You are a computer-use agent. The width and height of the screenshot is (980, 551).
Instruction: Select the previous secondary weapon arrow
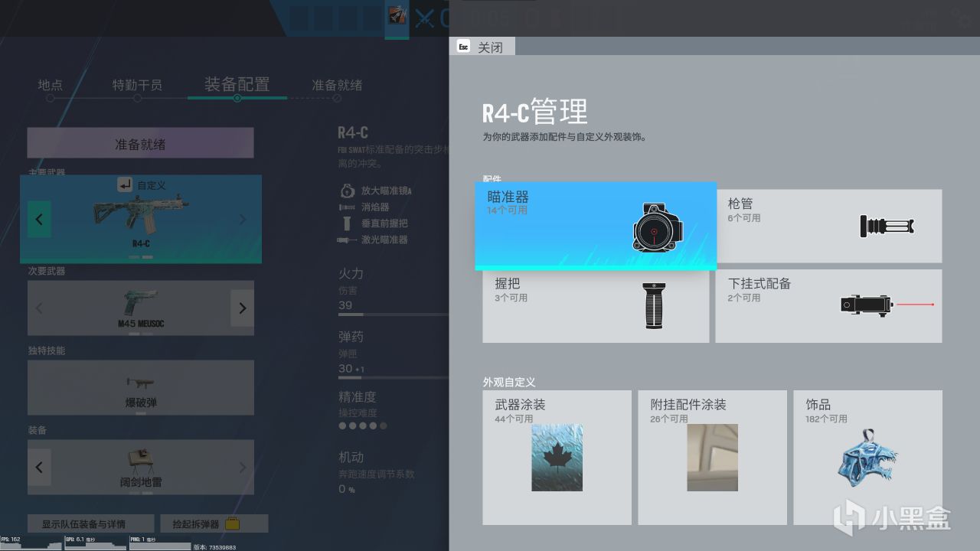pos(39,308)
